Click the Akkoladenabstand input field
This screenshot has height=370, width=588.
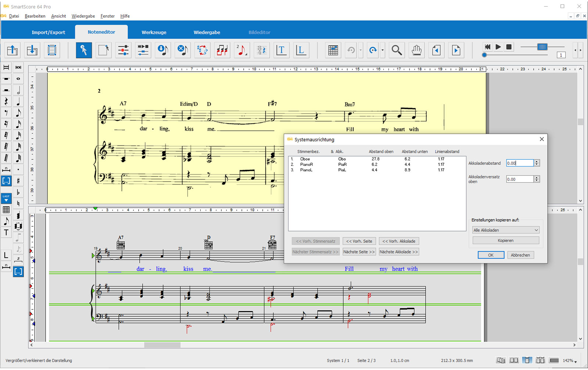pyautogui.click(x=520, y=163)
